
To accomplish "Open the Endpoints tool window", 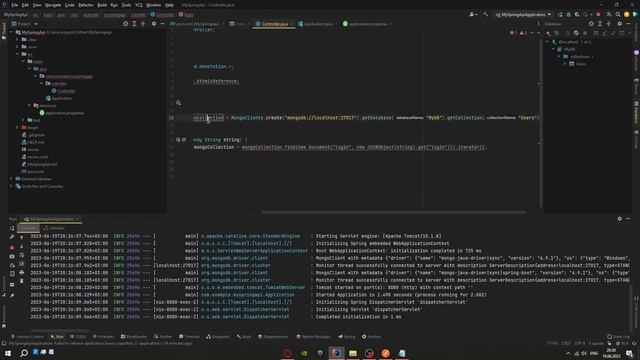I will point(218,337).
